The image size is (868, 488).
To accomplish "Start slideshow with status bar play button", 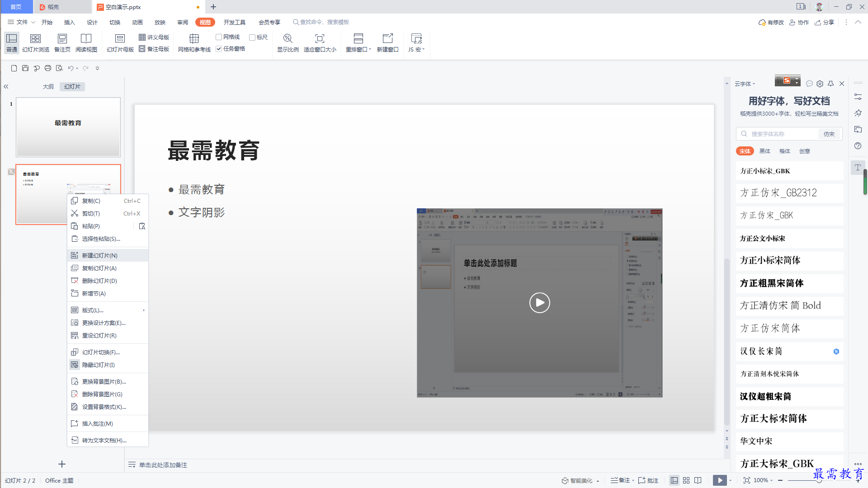I will 720,480.
